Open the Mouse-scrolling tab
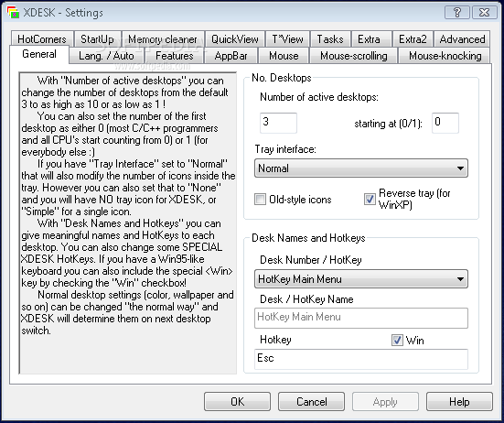 [x=354, y=56]
